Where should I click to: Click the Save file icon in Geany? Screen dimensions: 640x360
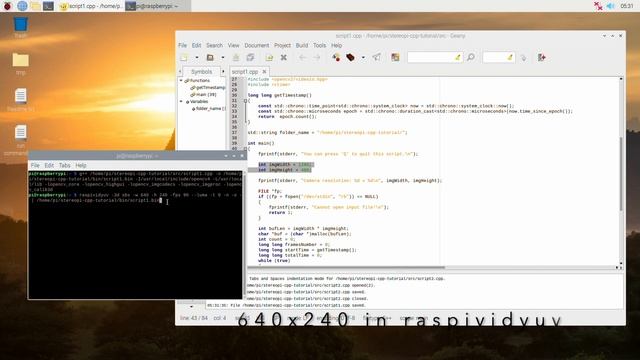(236, 58)
